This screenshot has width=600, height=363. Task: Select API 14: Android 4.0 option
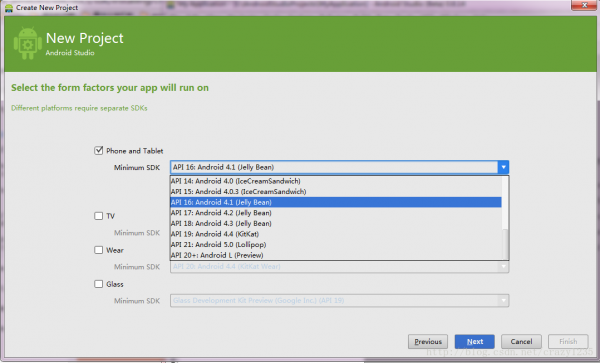(336, 181)
